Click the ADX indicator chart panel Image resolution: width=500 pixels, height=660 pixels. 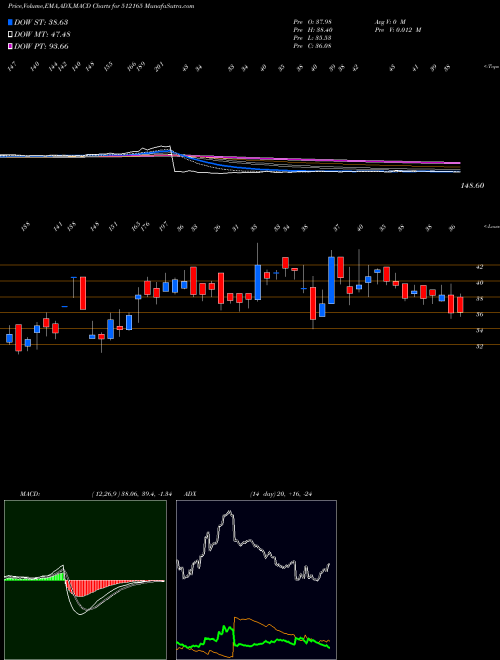point(256,580)
